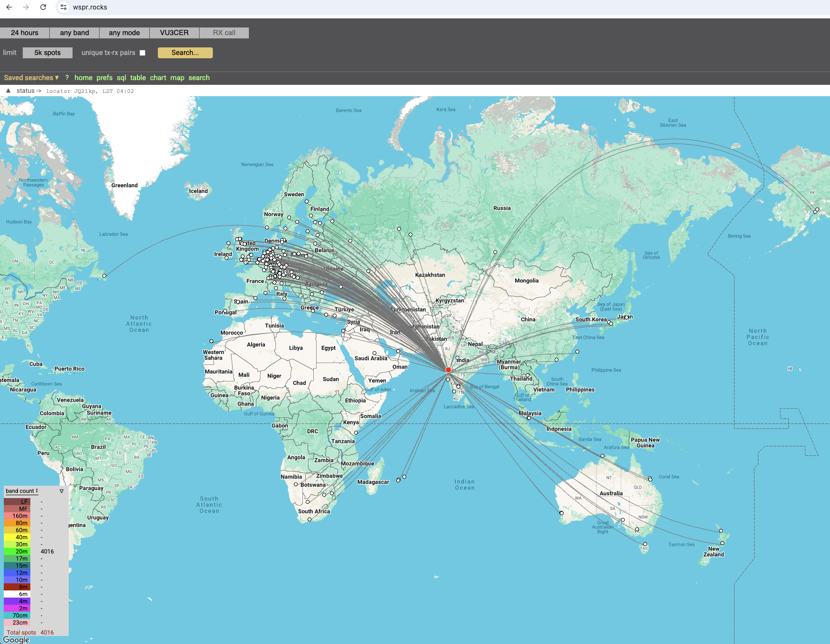Viewport: 830px width, 644px height.
Task: Select the 2m band swatch
Action: click(x=17, y=608)
